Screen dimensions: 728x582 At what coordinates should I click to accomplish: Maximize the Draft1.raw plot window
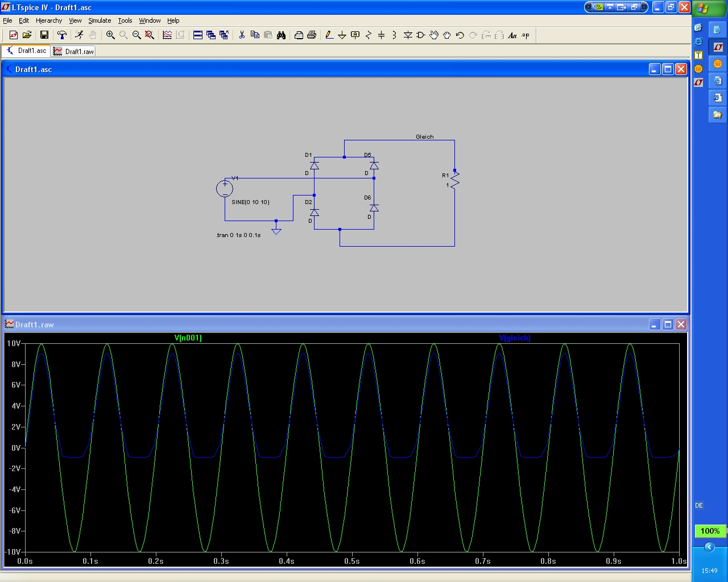(668, 325)
